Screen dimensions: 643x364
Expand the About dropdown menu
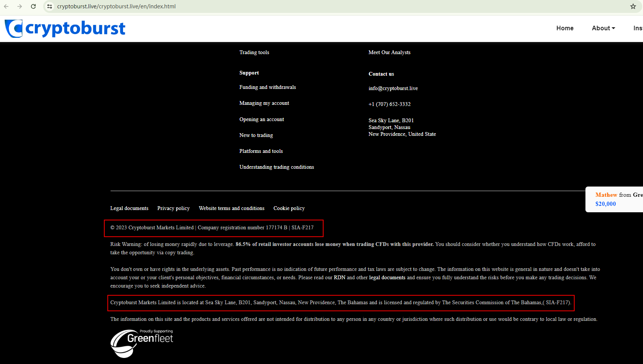[604, 28]
